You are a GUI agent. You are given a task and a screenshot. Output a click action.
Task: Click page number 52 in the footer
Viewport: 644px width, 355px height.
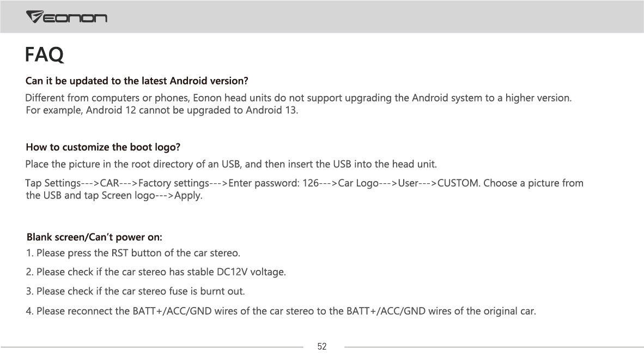(322, 346)
